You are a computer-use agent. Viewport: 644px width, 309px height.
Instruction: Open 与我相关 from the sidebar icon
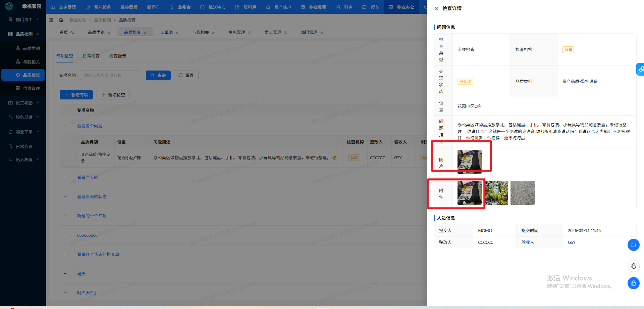click(x=18, y=62)
